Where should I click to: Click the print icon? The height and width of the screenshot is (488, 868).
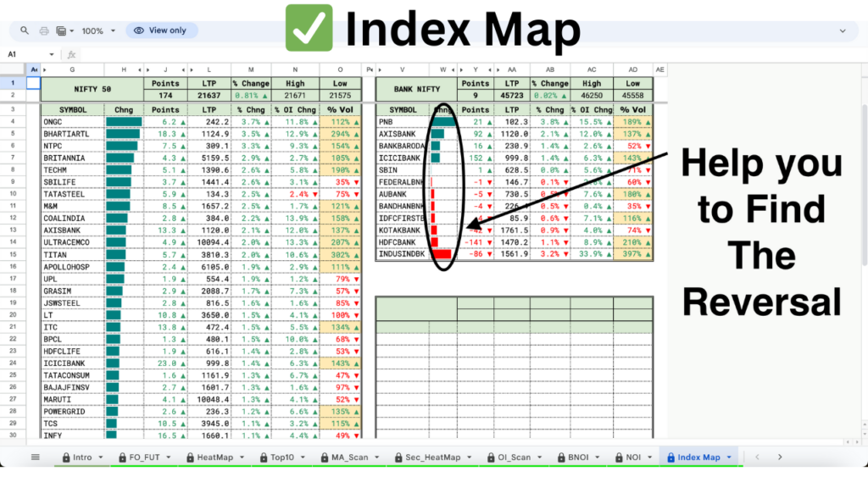point(43,30)
